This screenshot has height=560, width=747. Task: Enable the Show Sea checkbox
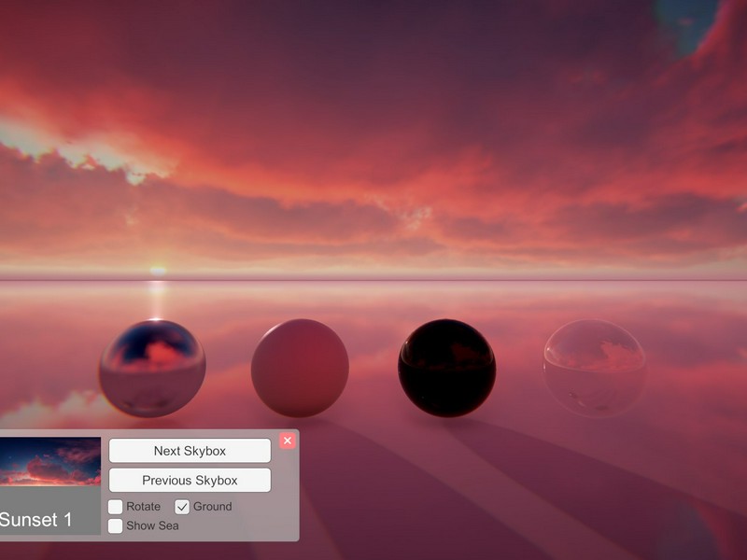115,526
